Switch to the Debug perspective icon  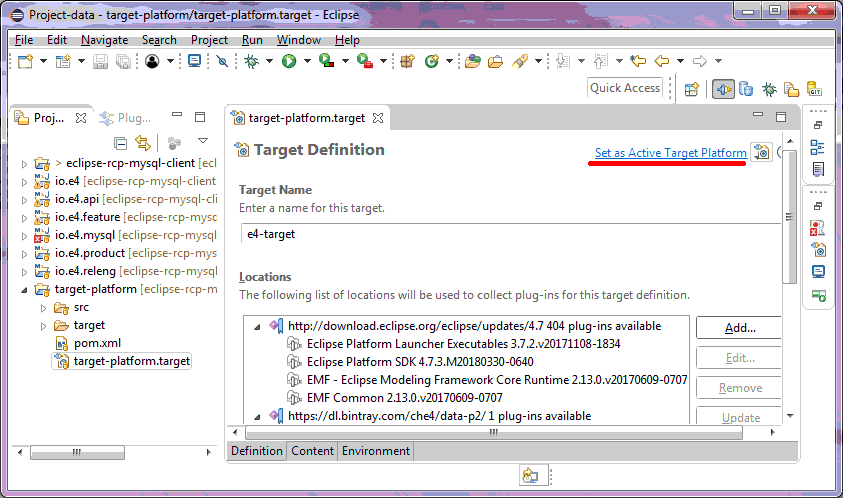[769, 89]
